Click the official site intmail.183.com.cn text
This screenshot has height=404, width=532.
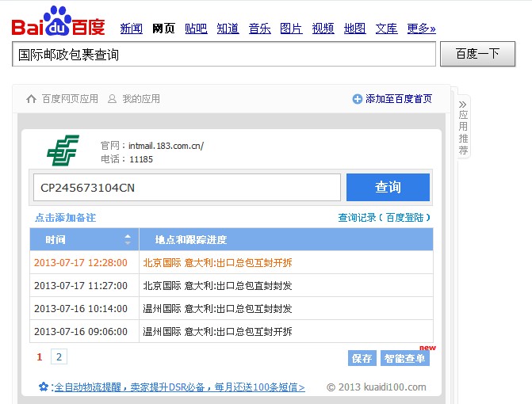166,146
